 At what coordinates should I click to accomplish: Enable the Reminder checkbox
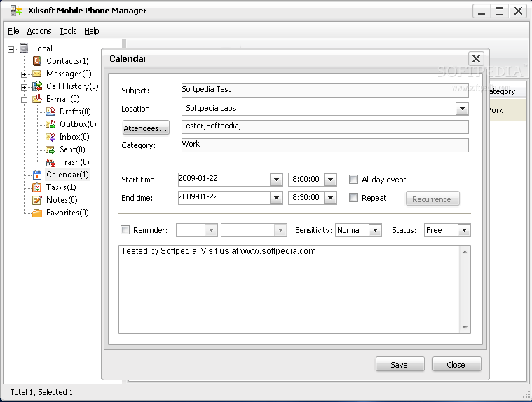[125, 230]
